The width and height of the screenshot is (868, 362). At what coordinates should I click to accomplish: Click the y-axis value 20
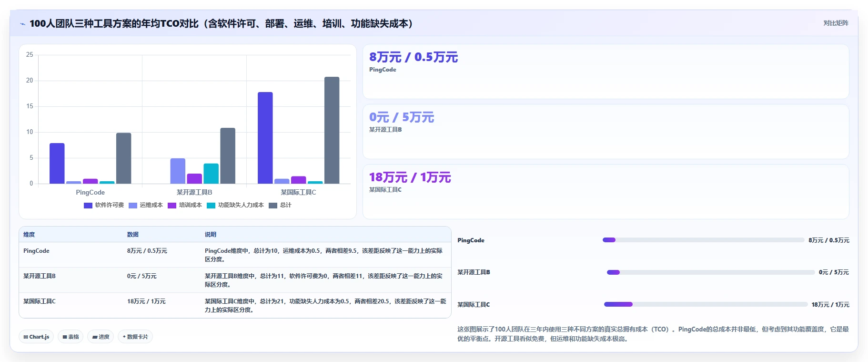[30, 81]
